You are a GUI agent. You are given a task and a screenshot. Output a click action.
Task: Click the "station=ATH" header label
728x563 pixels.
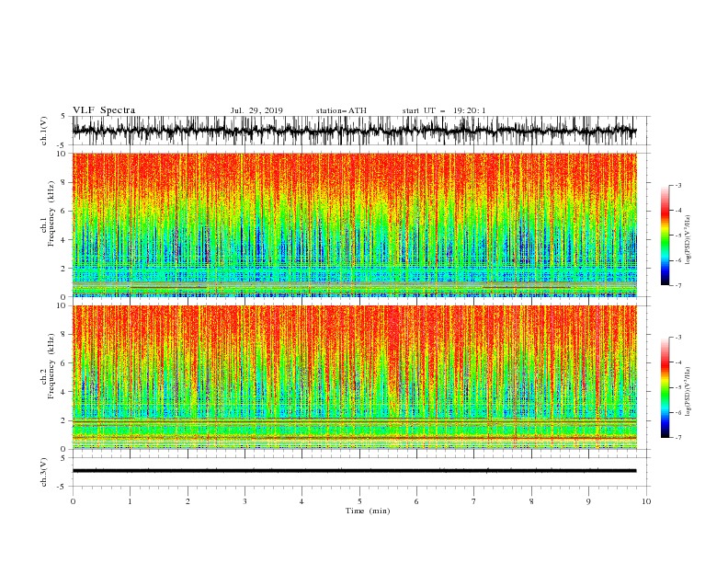point(341,110)
